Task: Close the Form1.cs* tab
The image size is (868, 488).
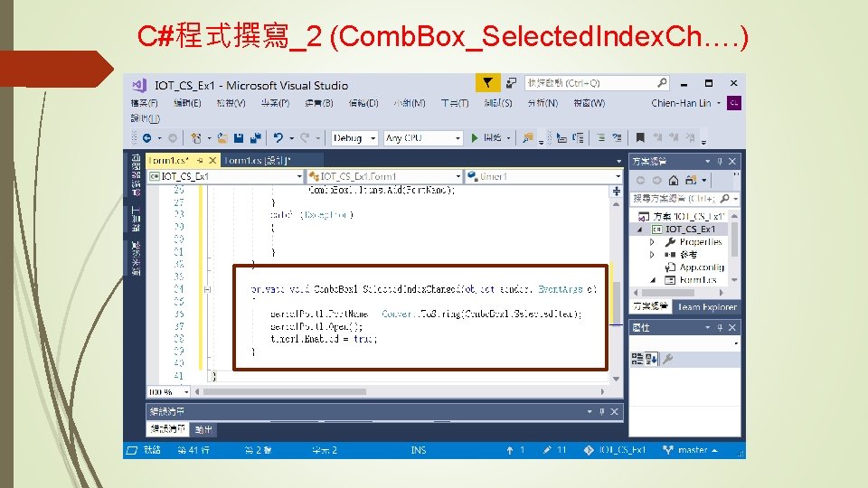Action: pyautogui.click(x=212, y=161)
